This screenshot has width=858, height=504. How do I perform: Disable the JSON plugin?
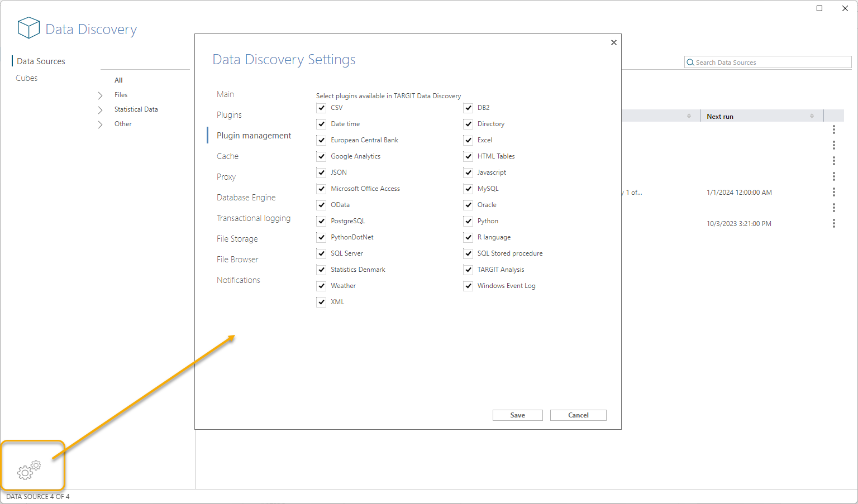tap(321, 172)
